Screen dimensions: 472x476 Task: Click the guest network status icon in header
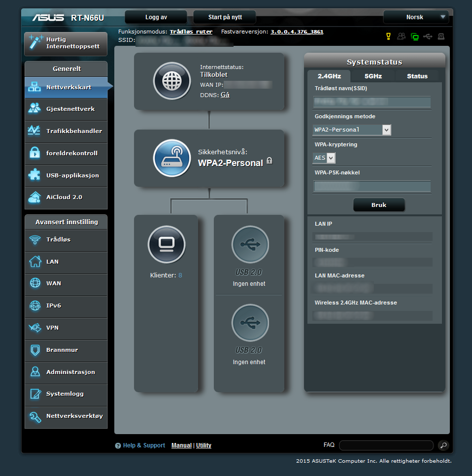pyautogui.click(x=401, y=36)
